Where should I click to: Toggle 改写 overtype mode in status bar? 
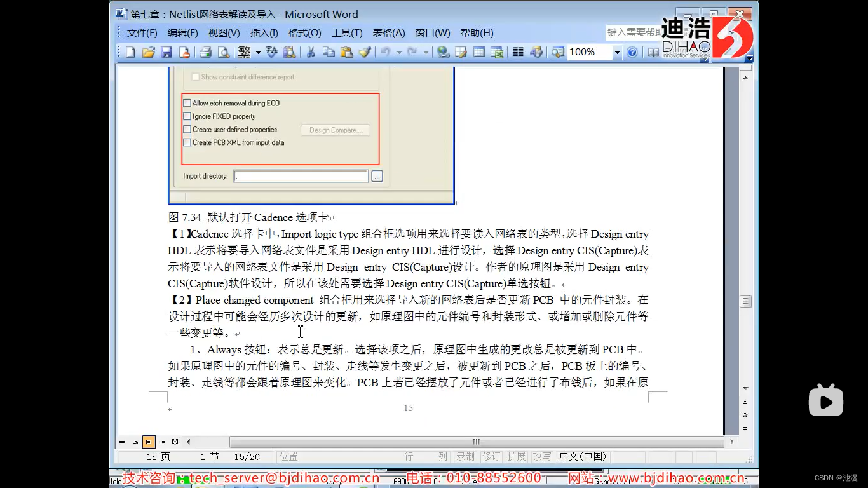(542, 456)
